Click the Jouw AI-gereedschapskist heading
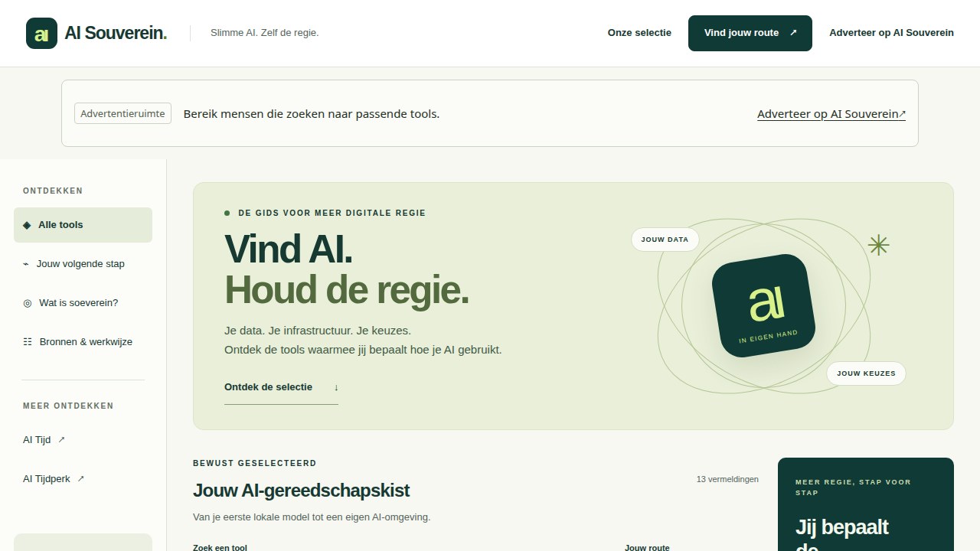 [x=301, y=491]
